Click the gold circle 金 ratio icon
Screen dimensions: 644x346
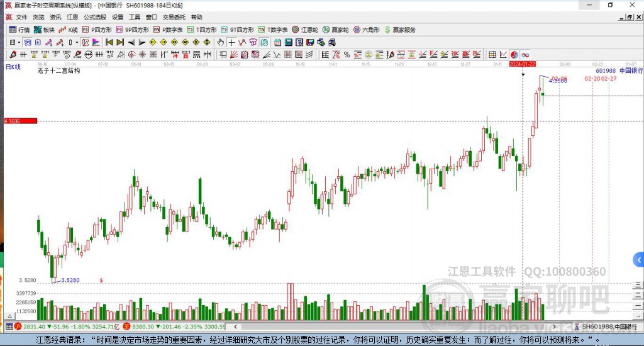(x=369, y=55)
